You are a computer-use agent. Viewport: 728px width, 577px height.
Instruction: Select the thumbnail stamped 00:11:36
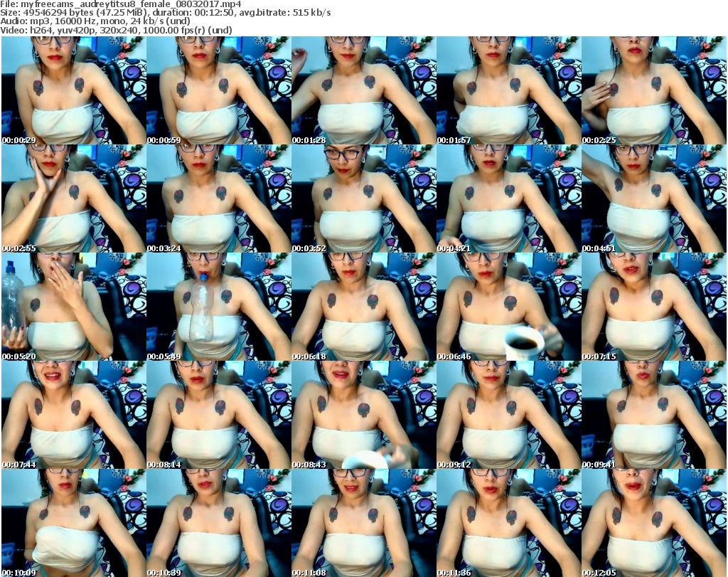(508, 523)
